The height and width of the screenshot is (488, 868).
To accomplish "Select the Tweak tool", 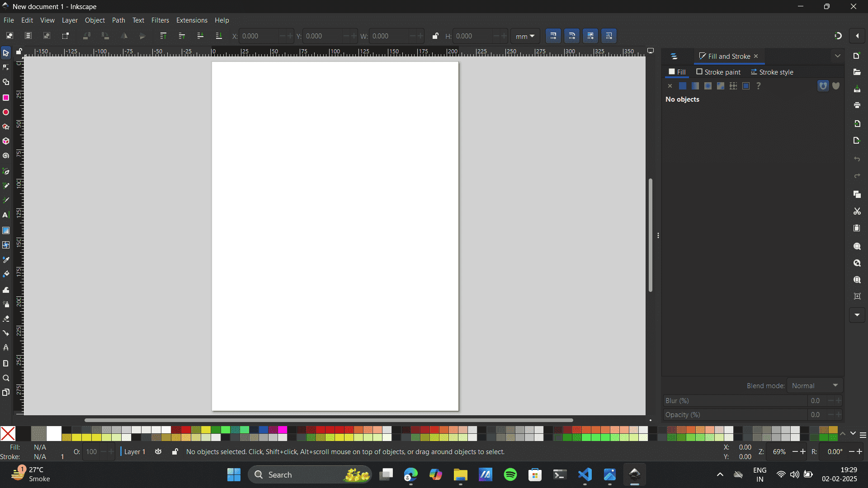I will tap(6, 290).
